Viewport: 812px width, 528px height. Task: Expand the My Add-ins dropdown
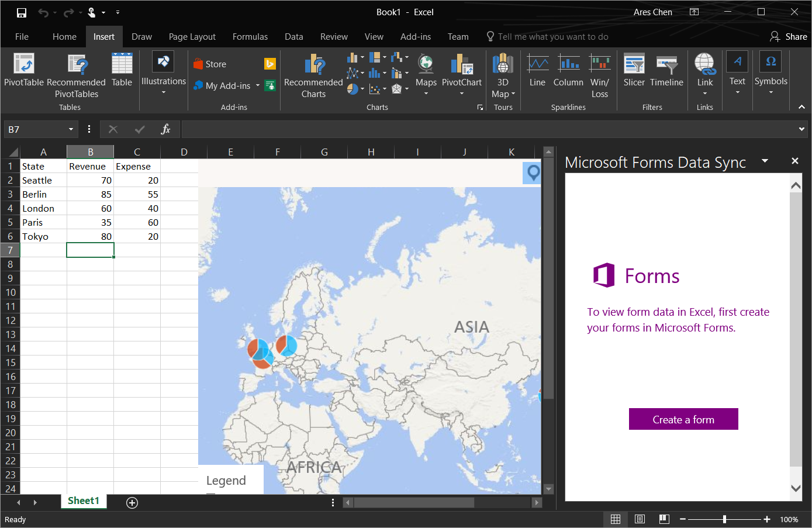[258, 86]
